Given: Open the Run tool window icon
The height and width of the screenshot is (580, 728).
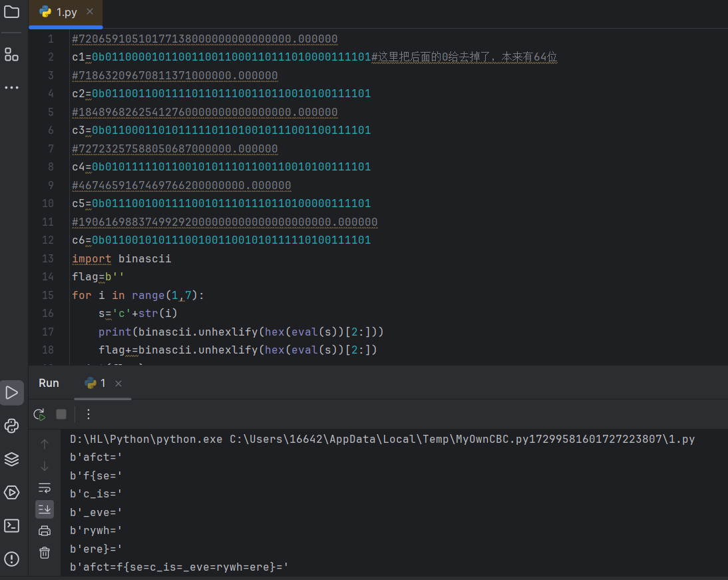Looking at the screenshot, I should tap(11, 393).
